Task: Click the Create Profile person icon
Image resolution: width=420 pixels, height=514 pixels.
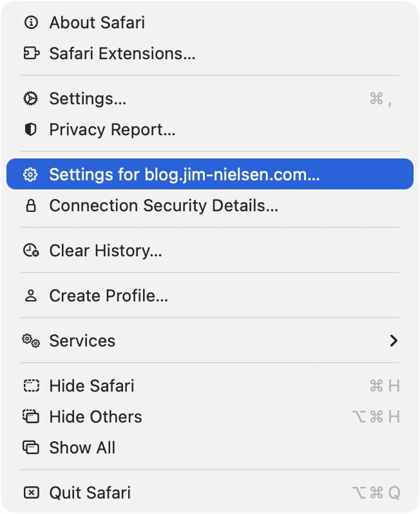Action: 30,296
